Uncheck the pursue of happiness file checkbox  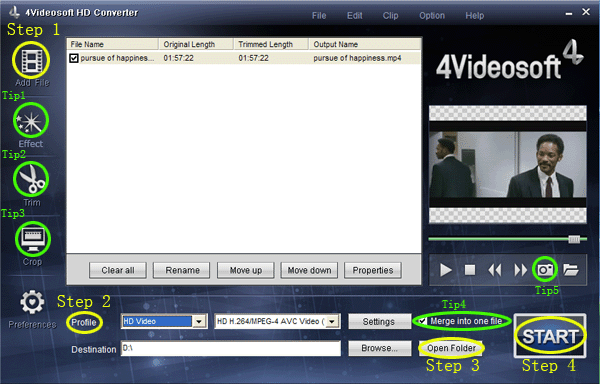tap(74, 58)
